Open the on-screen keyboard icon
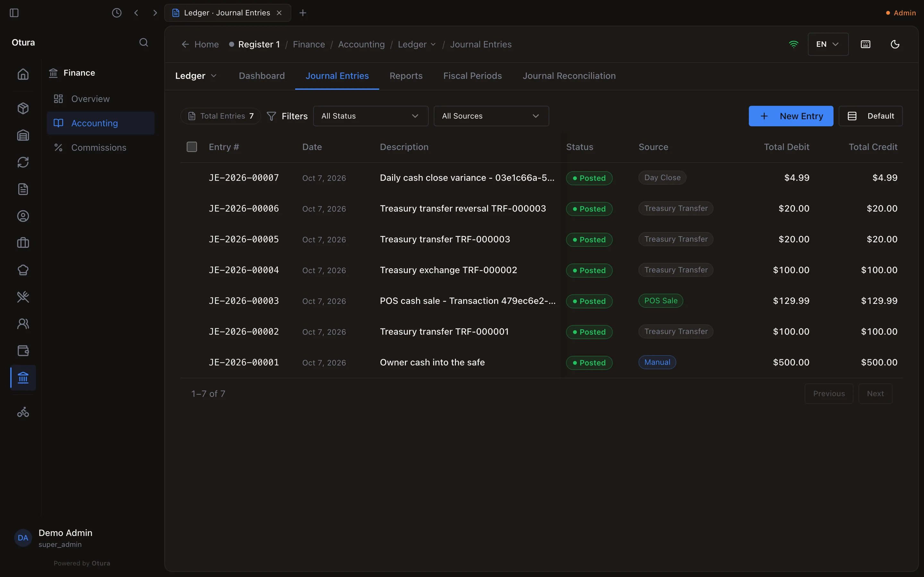The image size is (924, 577). pos(865,44)
